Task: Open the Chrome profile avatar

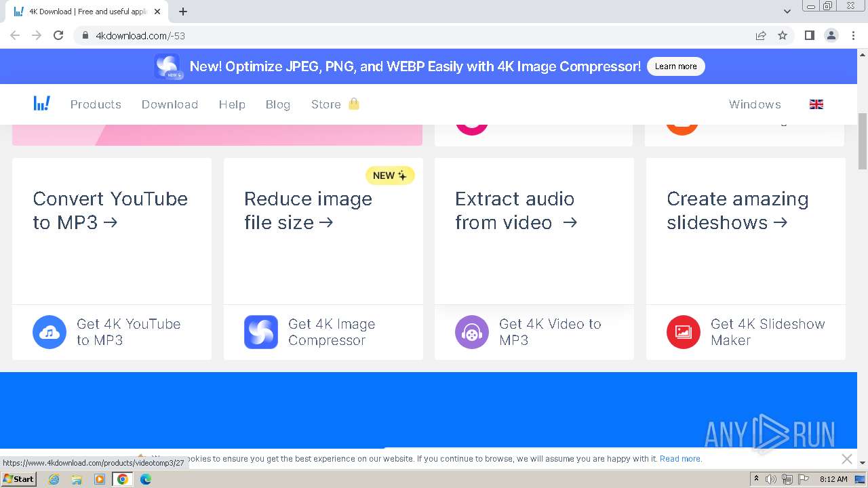Action: coord(831,35)
